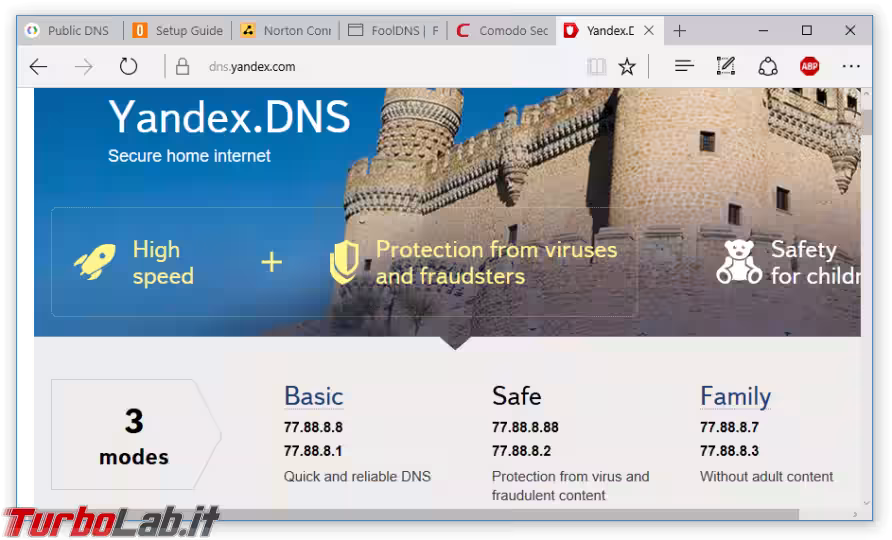892x540 pixels.
Task: Click the Yandex.DNS page title
Action: [x=229, y=117]
